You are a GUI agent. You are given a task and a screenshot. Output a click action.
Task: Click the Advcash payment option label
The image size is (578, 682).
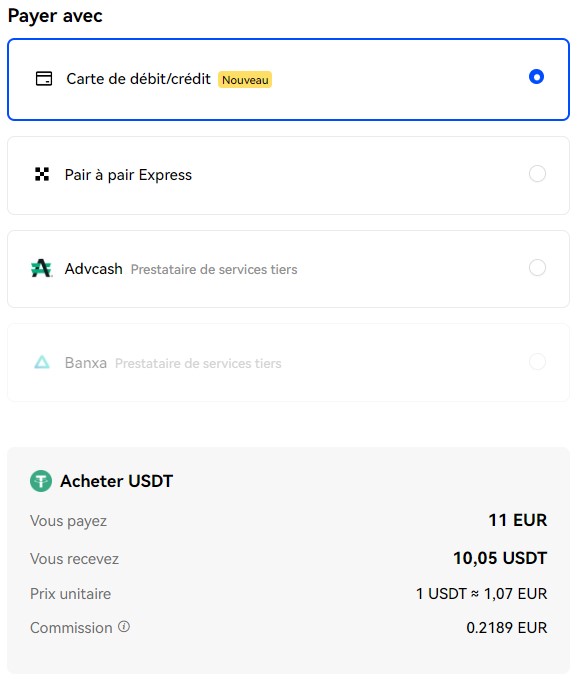pos(94,269)
